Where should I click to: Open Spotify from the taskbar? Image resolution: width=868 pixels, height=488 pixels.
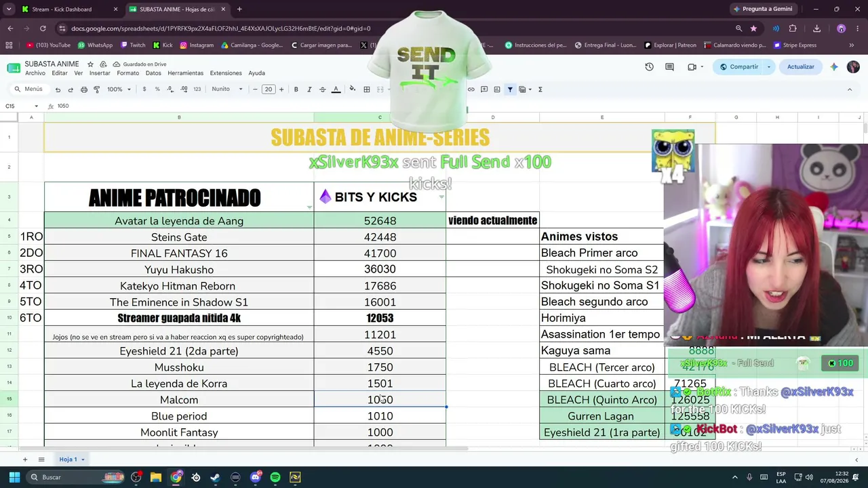pos(275,477)
